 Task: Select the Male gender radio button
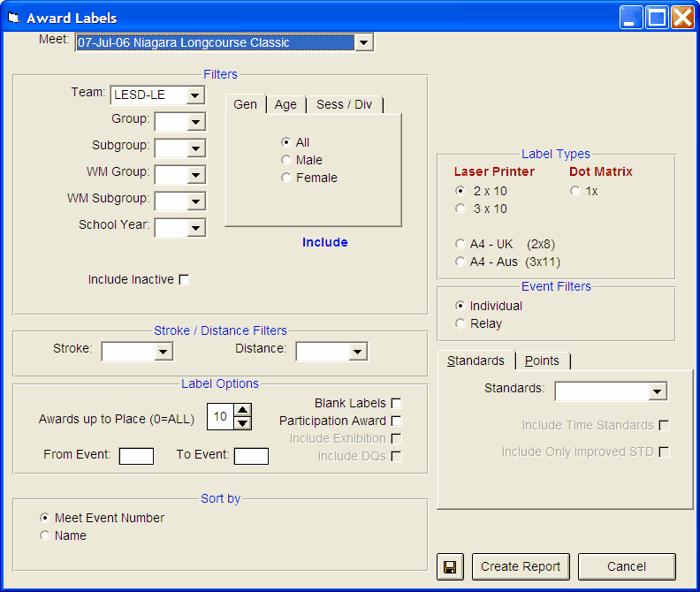click(285, 160)
